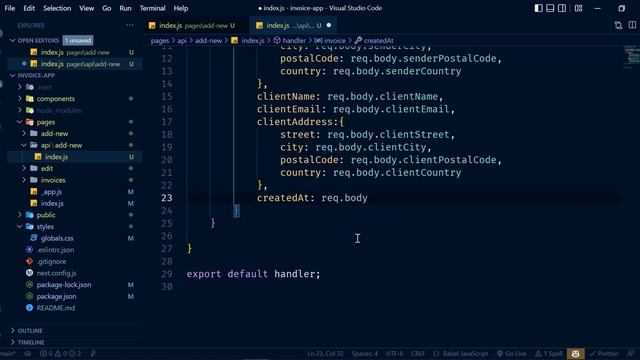Open index.js inside api\add-new folder
The width and height of the screenshot is (640, 360).
[x=75, y=157]
